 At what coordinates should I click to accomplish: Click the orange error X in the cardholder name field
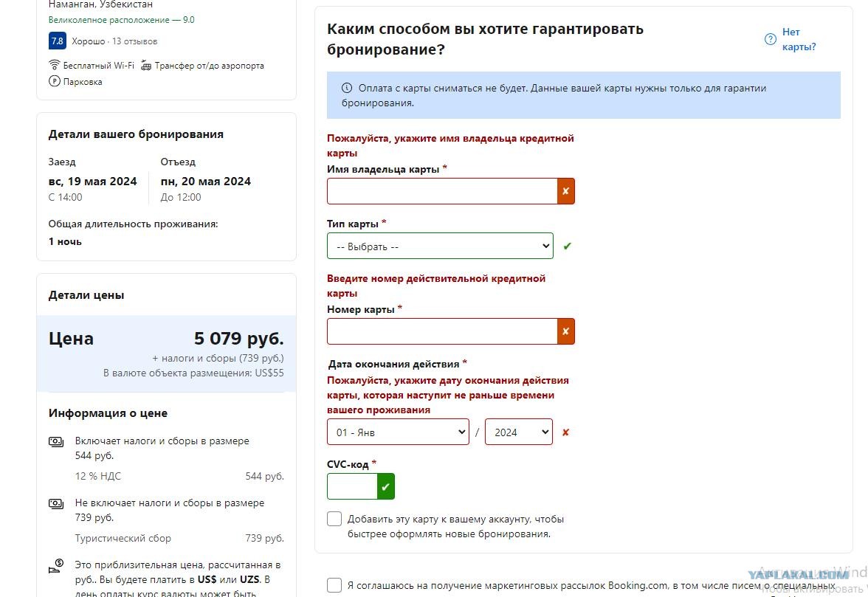(x=565, y=191)
